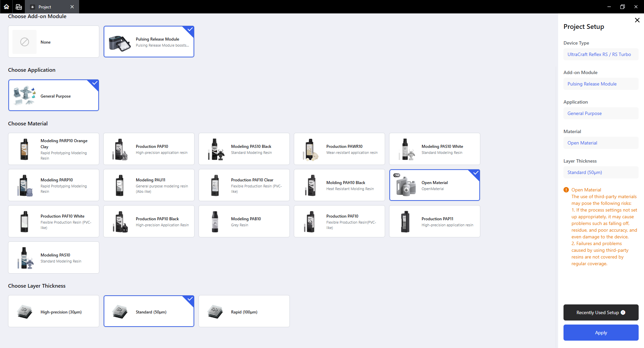Click UltraCraft Reflex RS device type field

coord(601,54)
